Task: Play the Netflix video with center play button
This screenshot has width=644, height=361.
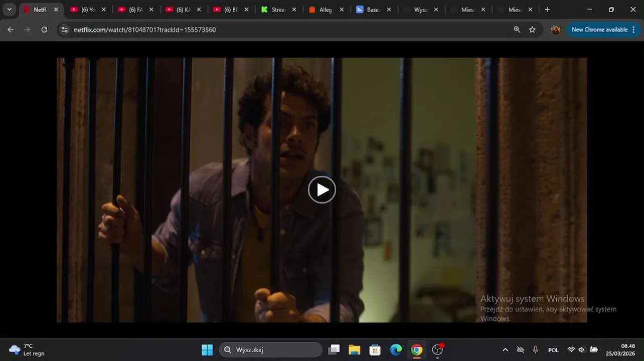Action: pos(321,190)
